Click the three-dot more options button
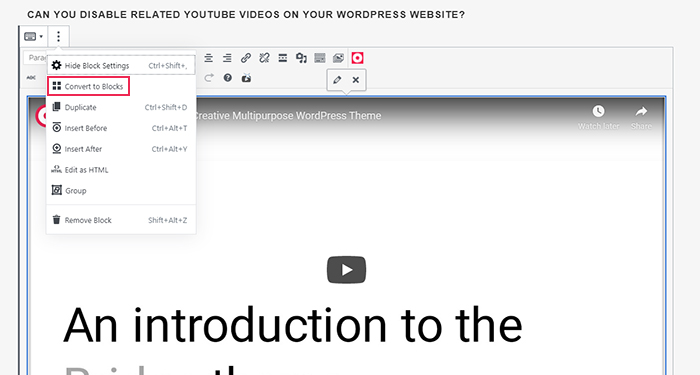This screenshot has height=375, width=700. pyautogui.click(x=58, y=36)
